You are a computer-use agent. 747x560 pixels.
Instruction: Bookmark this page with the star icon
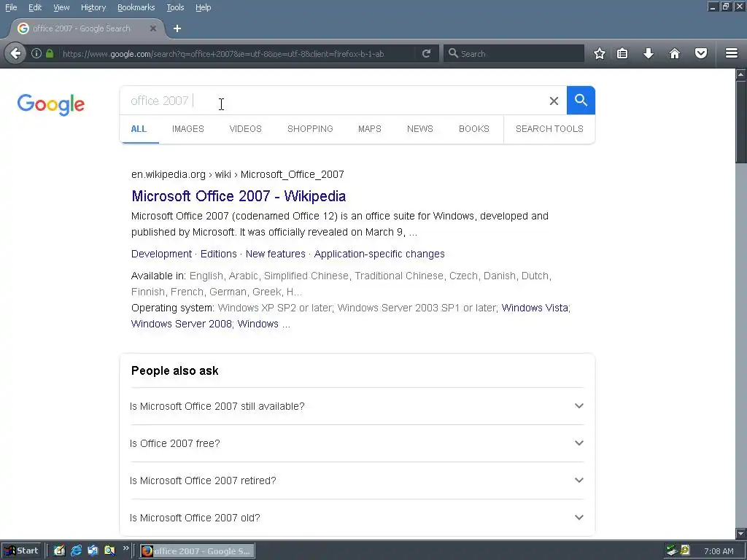(600, 53)
